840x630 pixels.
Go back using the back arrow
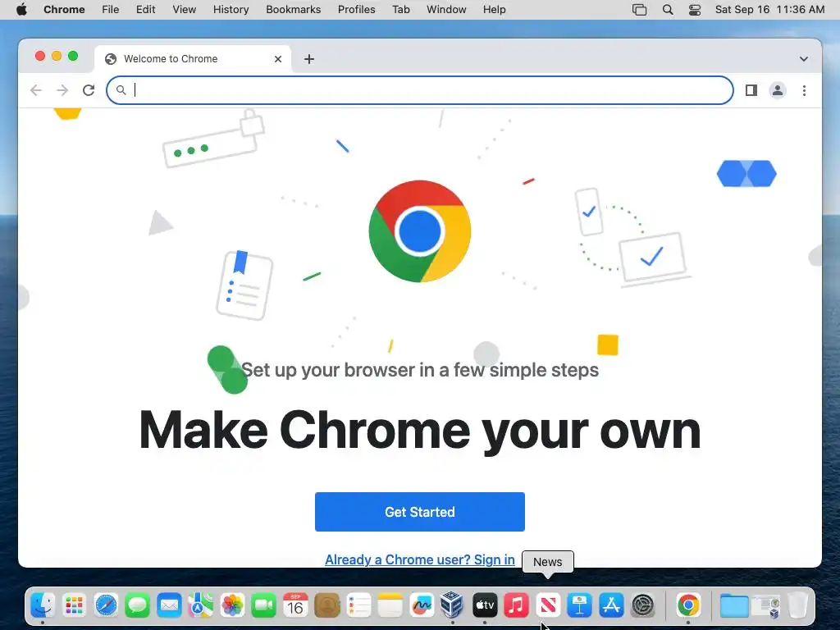[36, 90]
